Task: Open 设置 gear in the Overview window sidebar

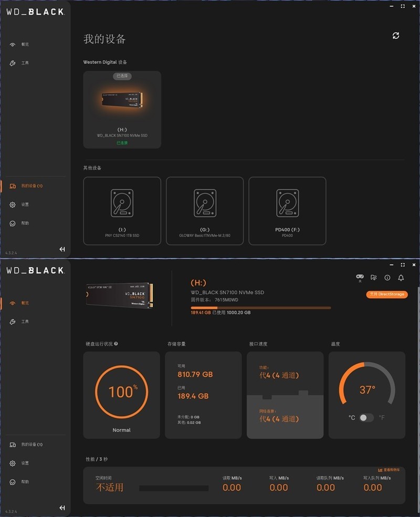Action: (19, 463)
